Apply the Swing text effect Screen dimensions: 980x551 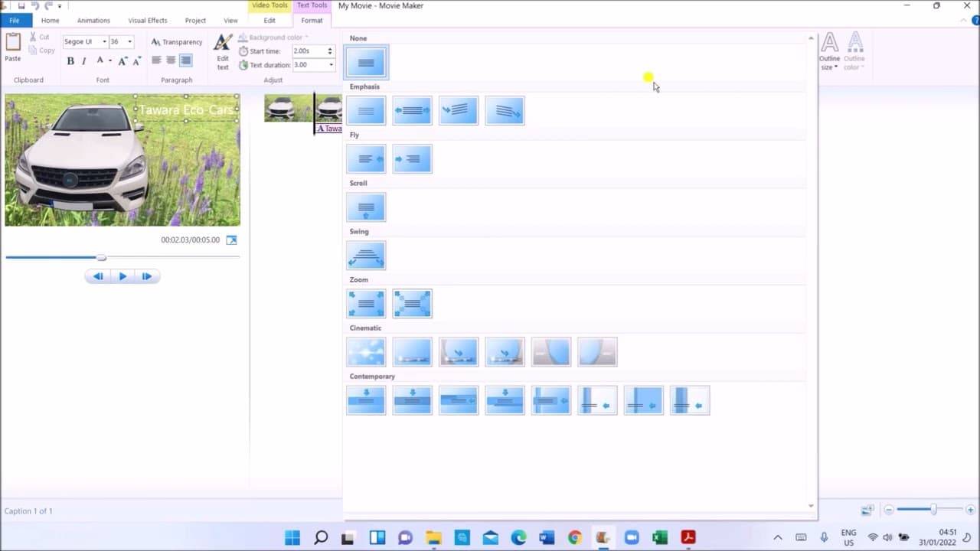click(366, 255)
